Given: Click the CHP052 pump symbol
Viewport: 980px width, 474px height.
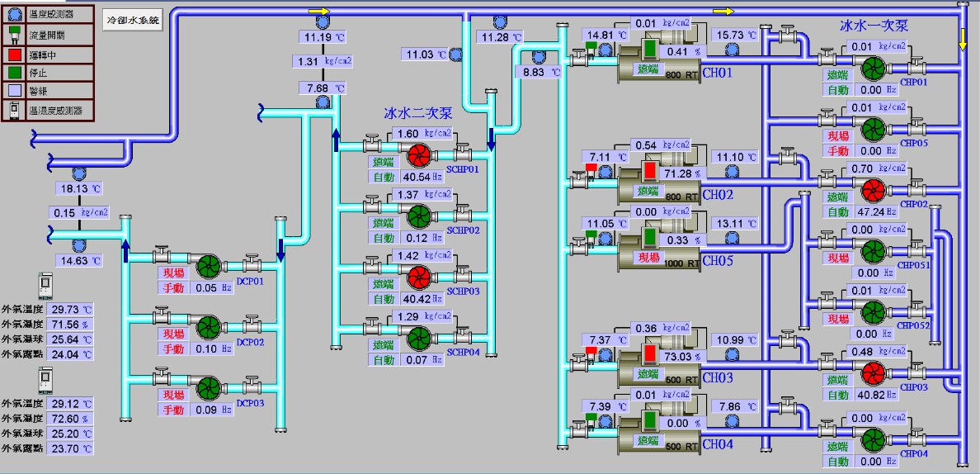Looking at the screenshot, I should (873, 312).
